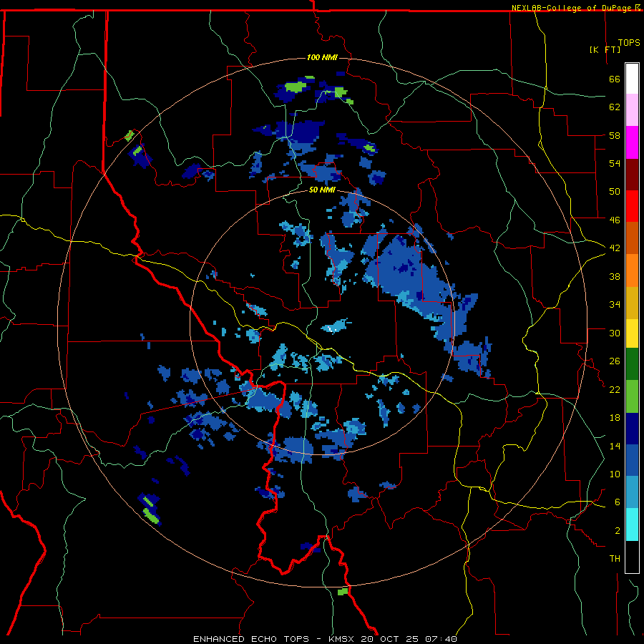
Task: Pick the dark red swatch between 54 and 50
Action: click(x=632, y=174)
